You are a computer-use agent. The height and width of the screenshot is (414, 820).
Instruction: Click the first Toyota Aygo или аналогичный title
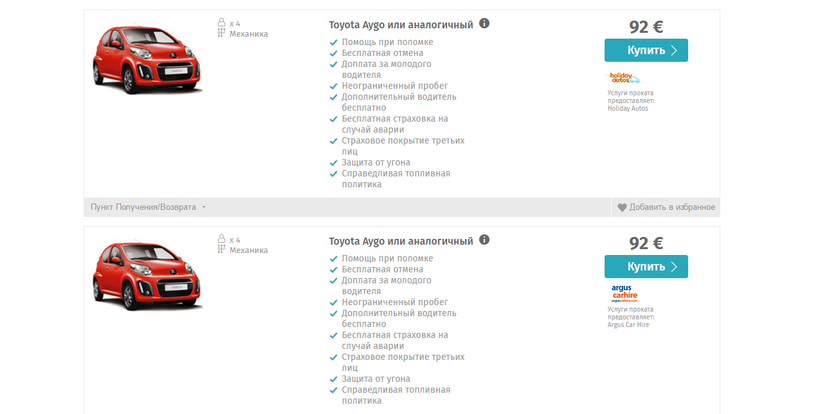click(x=400, y=24)
